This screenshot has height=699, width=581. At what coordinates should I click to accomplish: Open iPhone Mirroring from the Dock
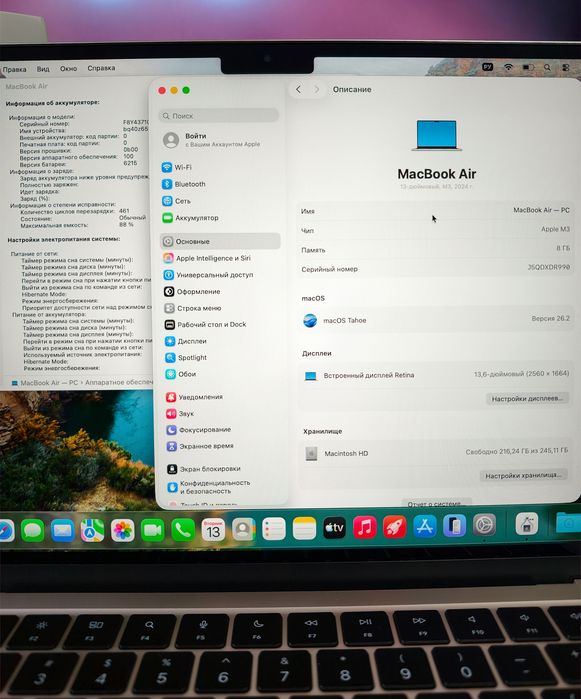pos(454,525)
